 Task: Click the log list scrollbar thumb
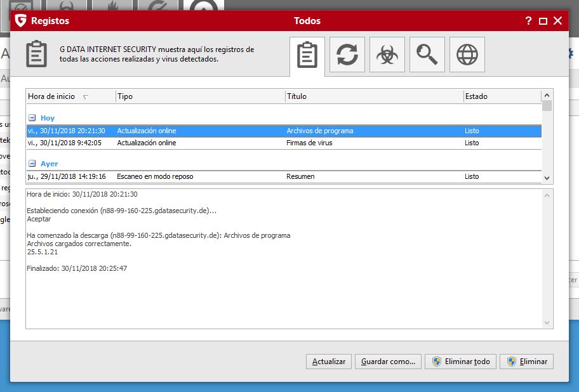pos(547,106)
